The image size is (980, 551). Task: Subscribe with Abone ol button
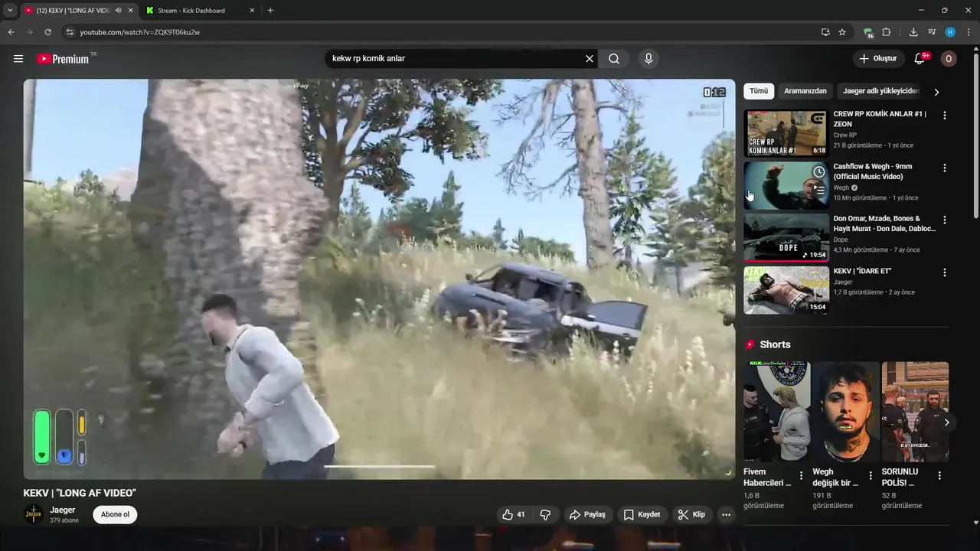coord(115,514)
